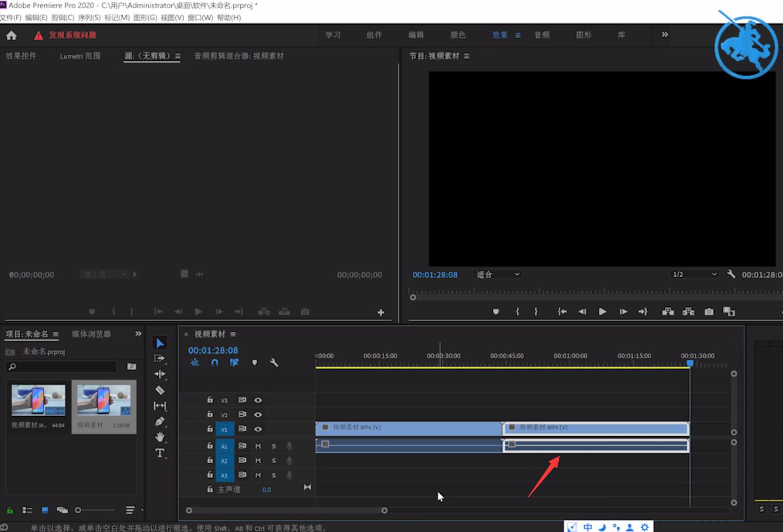Click project search field

click(x=61, y=366)
